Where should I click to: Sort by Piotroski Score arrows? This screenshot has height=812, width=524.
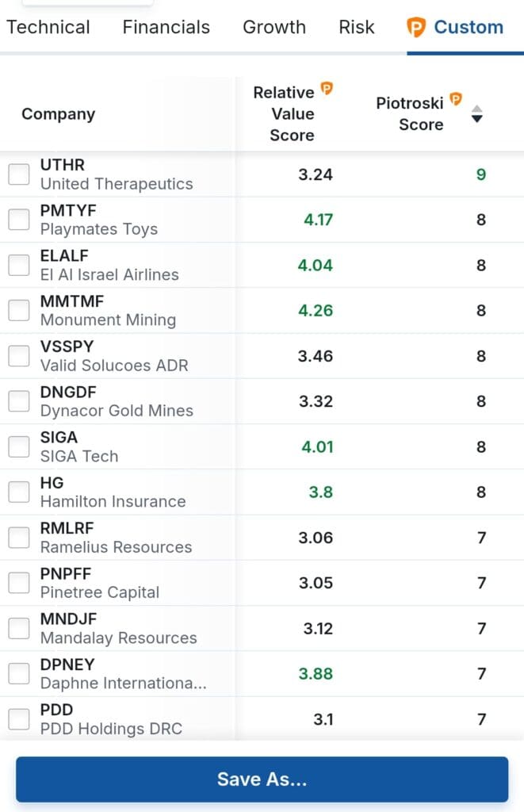coord(476,113)
